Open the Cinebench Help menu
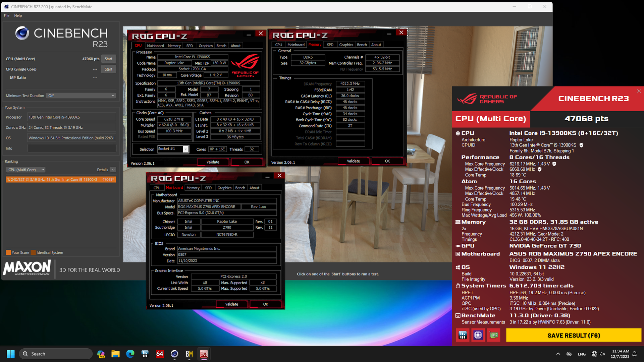This screenshot has width=644, height=362. 18,15
